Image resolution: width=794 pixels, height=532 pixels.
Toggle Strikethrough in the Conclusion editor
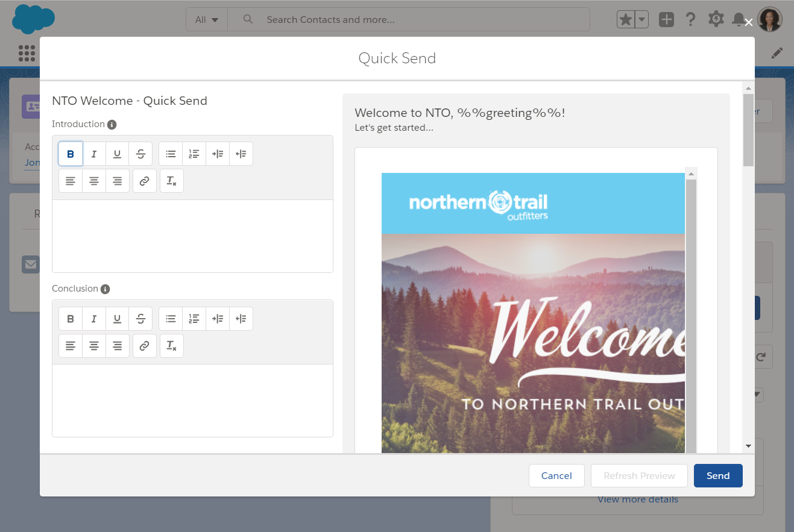tap(140, 318)
